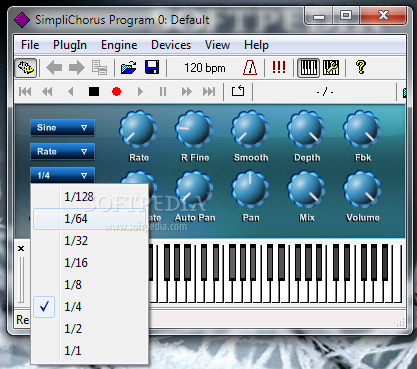
Task: Click the Volume knob
Action: coord(362,189)
